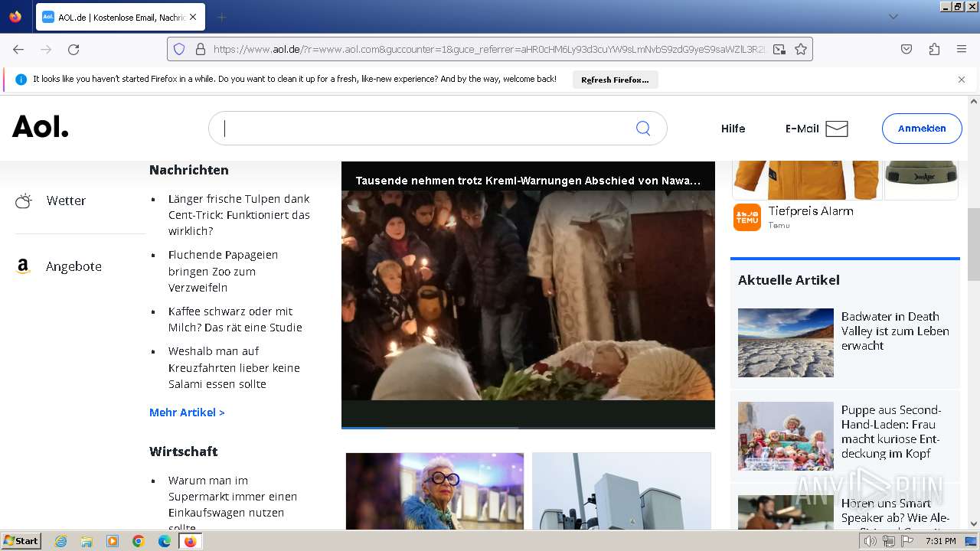Image resolution: width=980 pixels, height=551 pixels.
Task: Click the main news video player
Action: [528, 295]
